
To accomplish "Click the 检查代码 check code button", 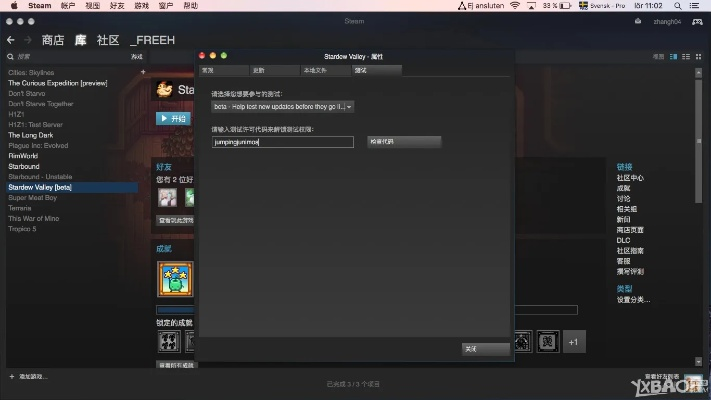I will [x=404, y=141].
